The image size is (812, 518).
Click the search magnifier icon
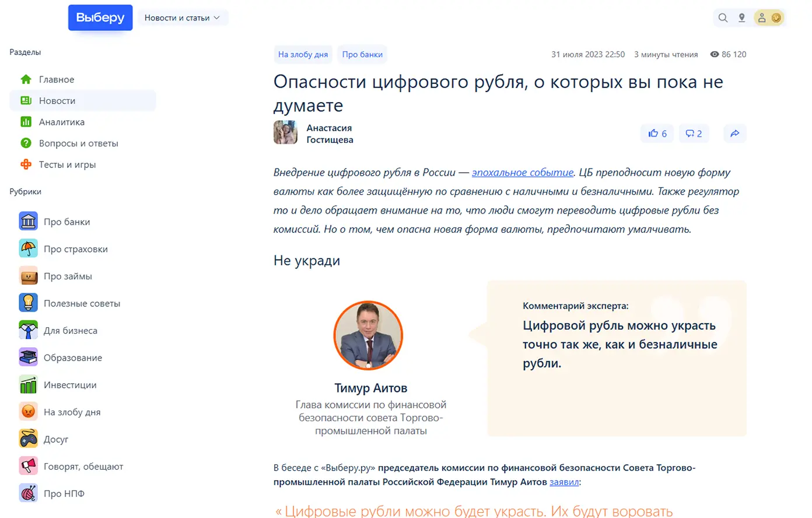[x=723, y=18]
